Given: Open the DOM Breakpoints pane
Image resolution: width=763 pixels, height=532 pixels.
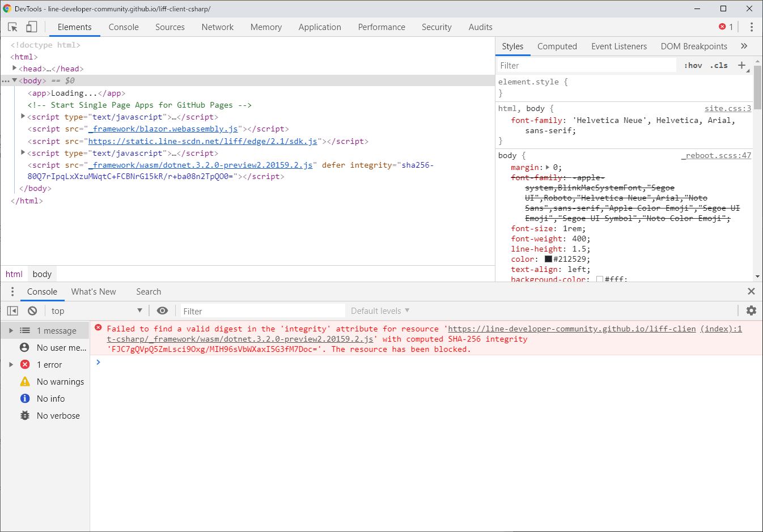Looking at the screenshot, I should (x=694, y=46).
